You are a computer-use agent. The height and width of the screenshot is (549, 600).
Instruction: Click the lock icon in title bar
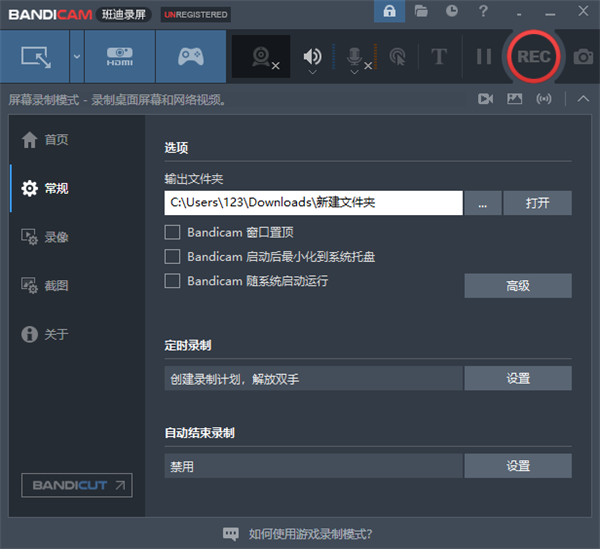[390, 11]
